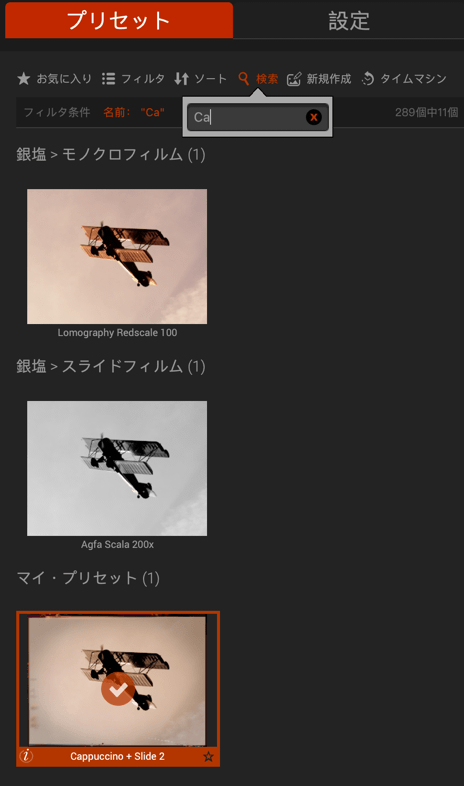Click the star icon beside お気に入り
Viewport: 464px width, 786px height.
click(x=24, y=79)
